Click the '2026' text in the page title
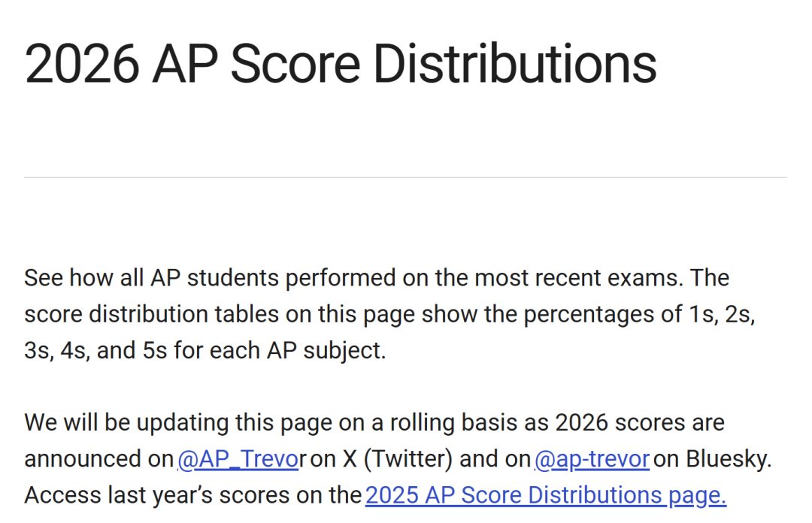 click(x=82, y=64)
